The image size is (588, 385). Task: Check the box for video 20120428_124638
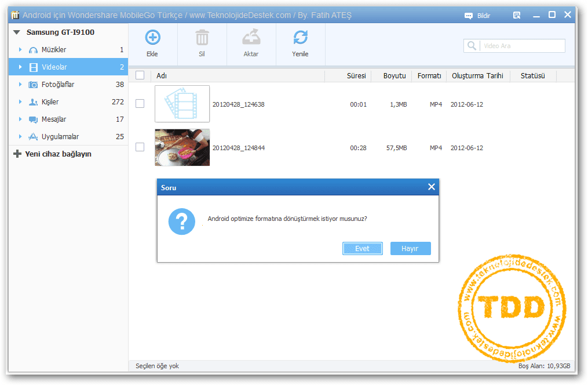pyautogui.click(x=140, y=104)
